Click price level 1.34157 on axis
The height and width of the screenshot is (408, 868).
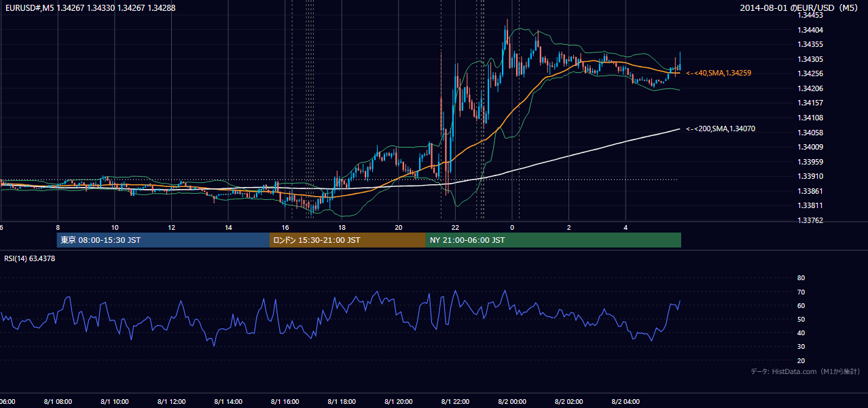[810, 103]
